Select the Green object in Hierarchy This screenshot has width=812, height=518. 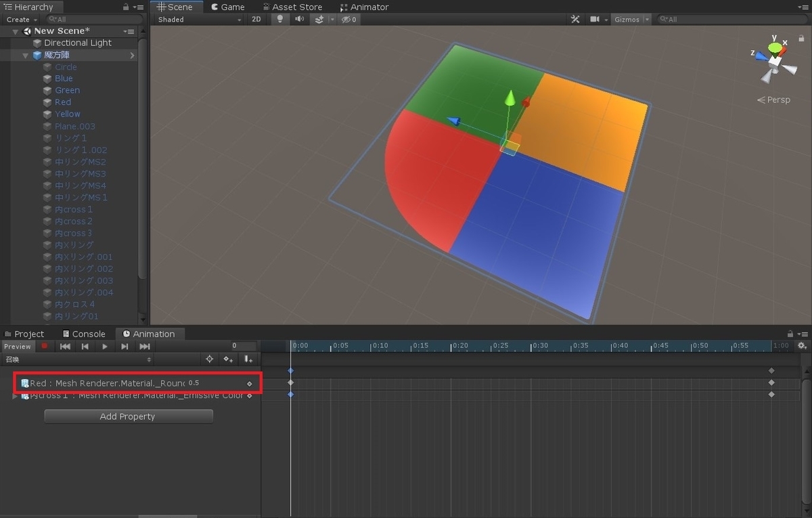coord(67,90)
